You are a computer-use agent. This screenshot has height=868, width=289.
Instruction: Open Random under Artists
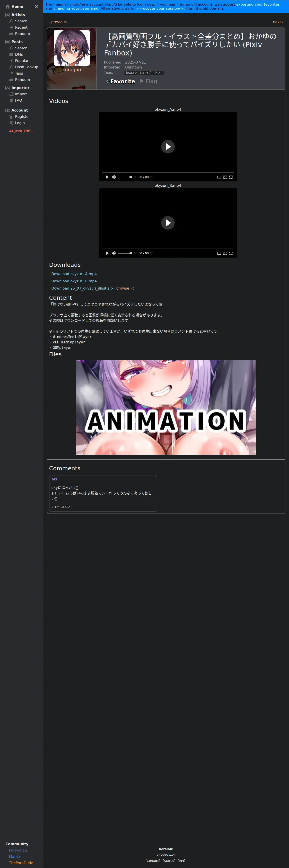pos(20,34)
